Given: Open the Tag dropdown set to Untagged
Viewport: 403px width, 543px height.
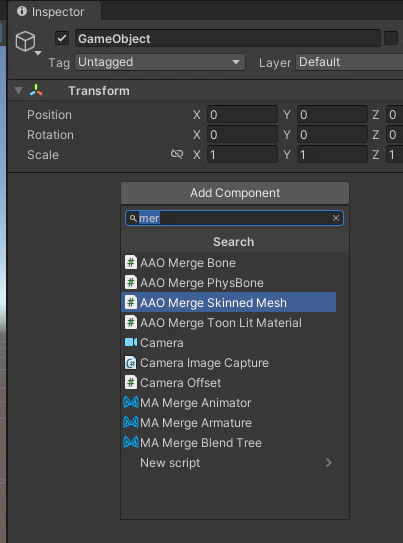Looking at the screenshot, I should 160,62.
